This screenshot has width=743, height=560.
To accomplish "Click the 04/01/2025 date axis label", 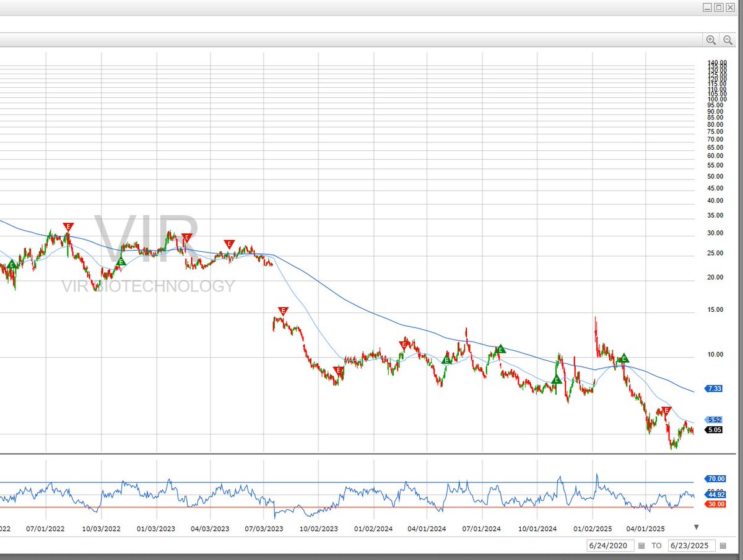I will tap(646, 529).
